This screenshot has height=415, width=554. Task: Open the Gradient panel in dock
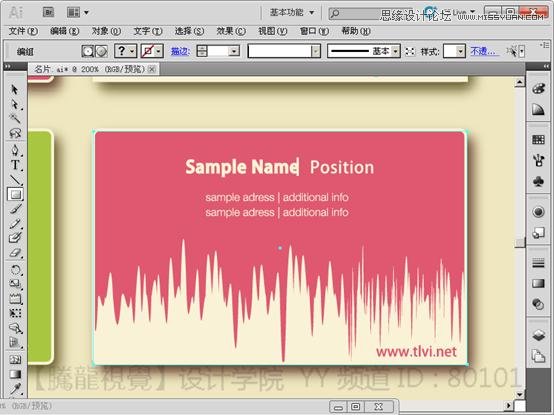[538, 283]
